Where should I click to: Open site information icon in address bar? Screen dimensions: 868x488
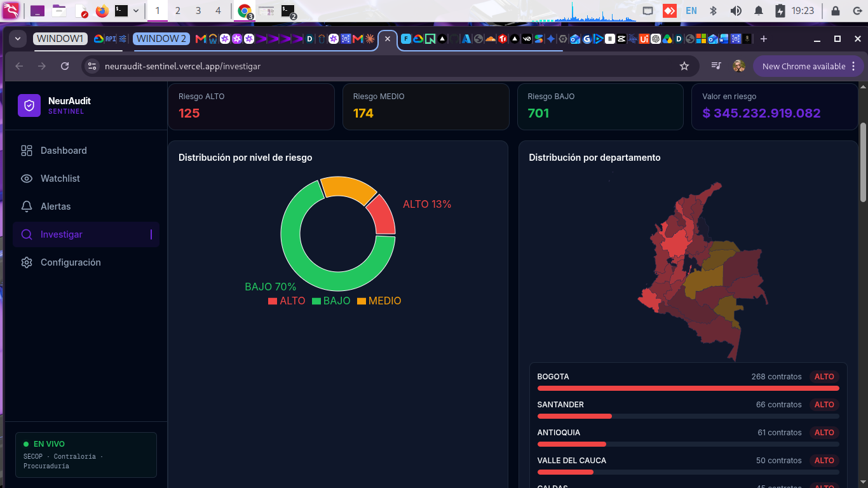[x=92, y=66]
